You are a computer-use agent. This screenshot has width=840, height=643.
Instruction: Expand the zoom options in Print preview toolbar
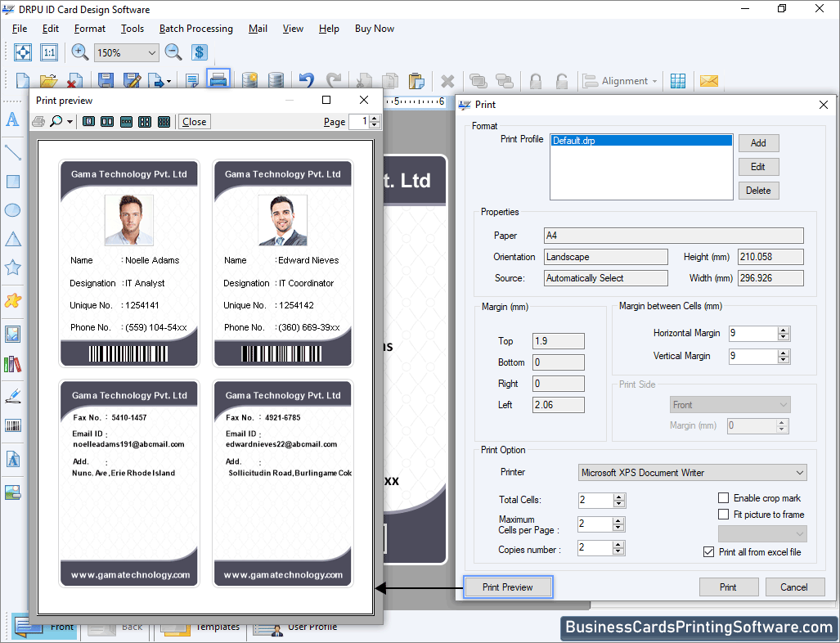pyautogui.click(x=70, y=121)
